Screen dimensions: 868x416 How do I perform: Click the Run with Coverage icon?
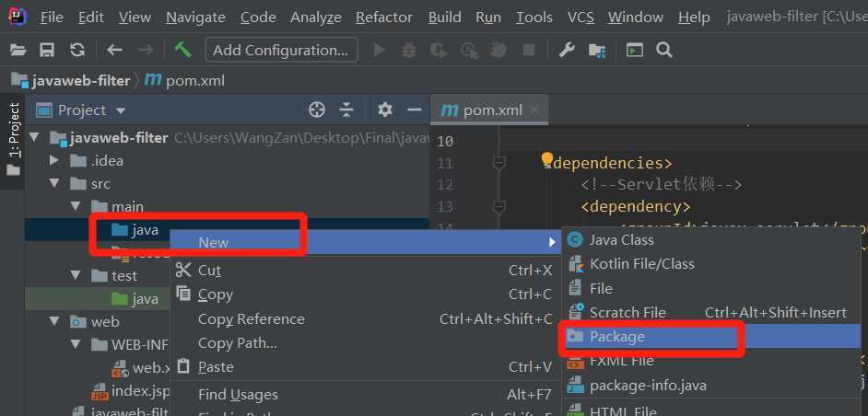click(439, 51)
